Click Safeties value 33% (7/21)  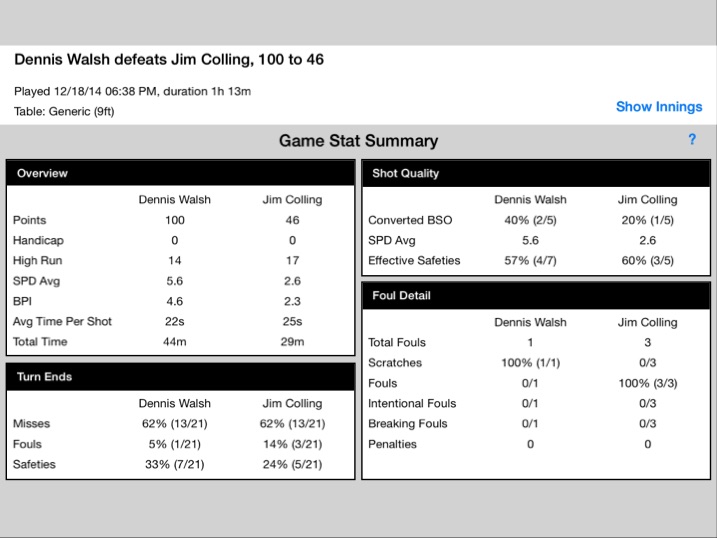click(175, 464)
